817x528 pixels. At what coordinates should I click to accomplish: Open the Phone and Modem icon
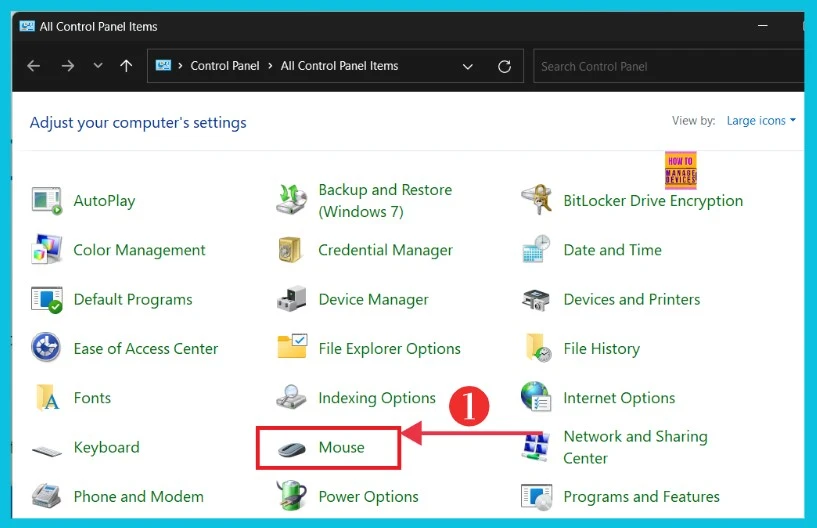[46, 495]
